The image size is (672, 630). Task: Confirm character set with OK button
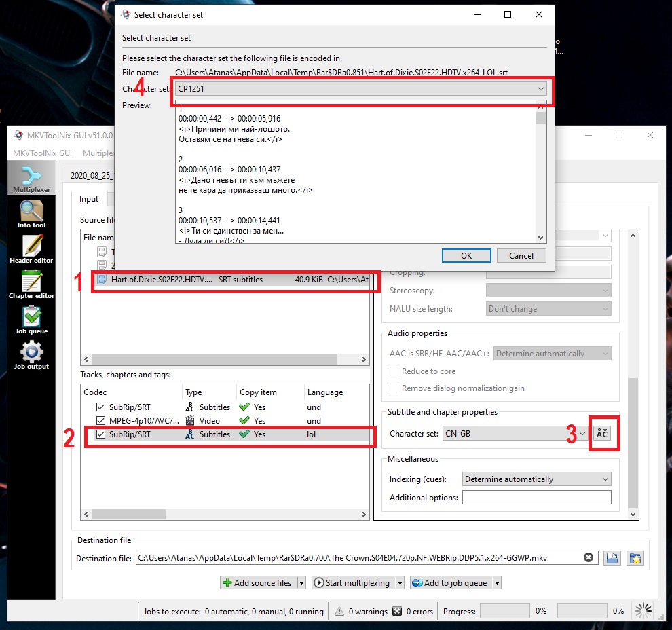466,256
